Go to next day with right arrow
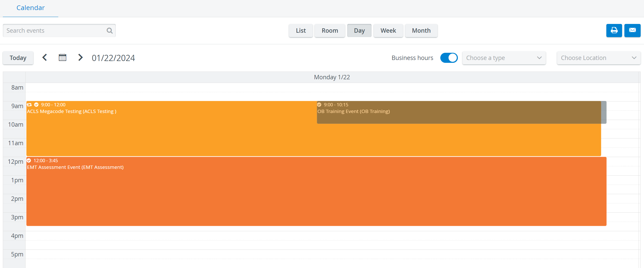The height and width of the screenshot is (268, 644). point(80,57)
